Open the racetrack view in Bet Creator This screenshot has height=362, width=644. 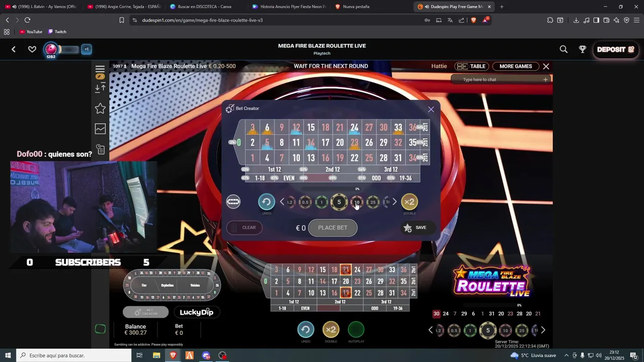coord(233,202)
